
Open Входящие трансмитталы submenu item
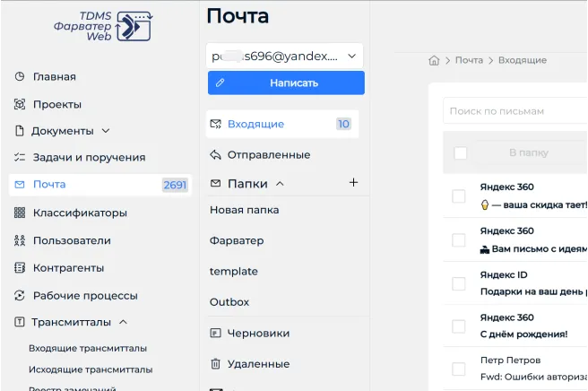tap(88, 348)
